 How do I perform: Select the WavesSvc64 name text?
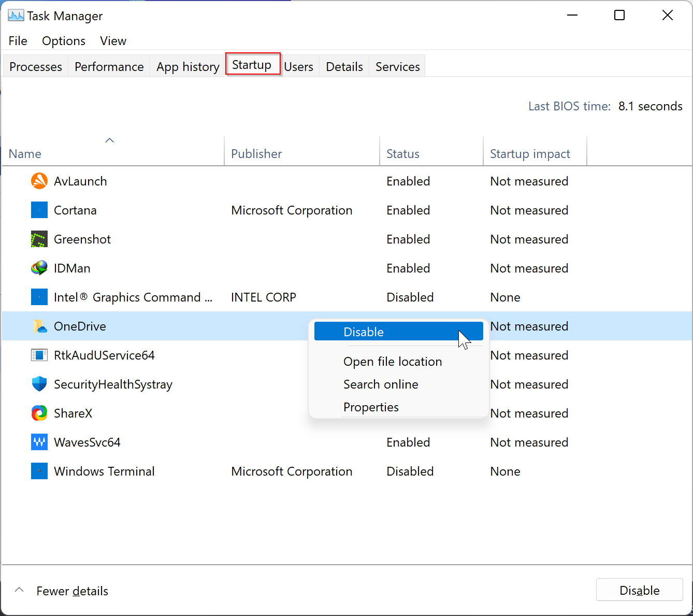coord(87,442)
